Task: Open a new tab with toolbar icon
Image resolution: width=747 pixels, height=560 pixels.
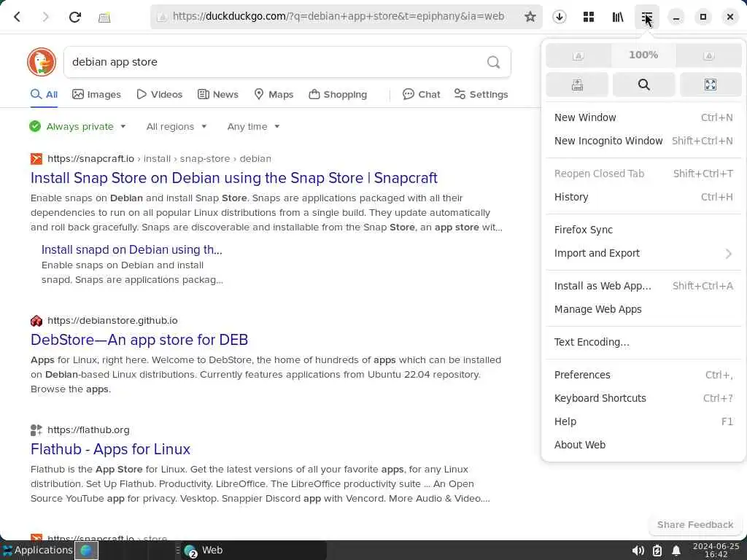Action: pos(104,17)
